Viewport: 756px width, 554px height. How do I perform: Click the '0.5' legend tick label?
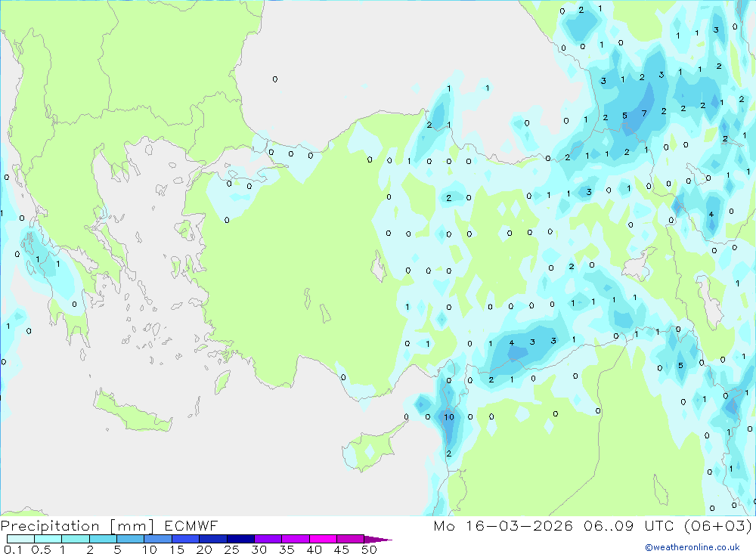pyautogui.click(x=41, y=549)
